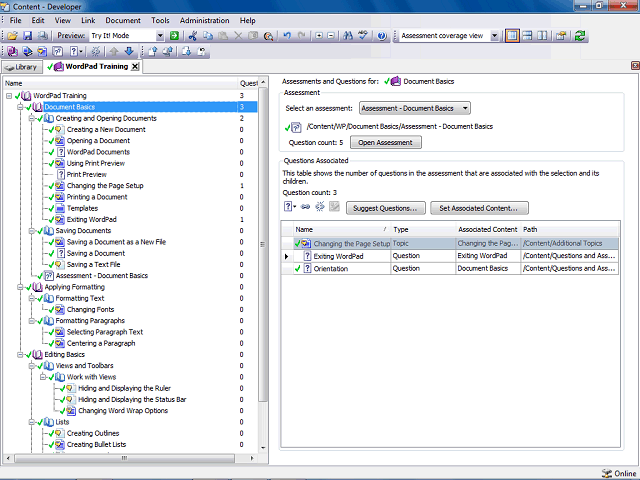Select Changing the Page Setup tree item
Image resolution: width=640 pixels, height=480 pixels.
click(105, 186)
